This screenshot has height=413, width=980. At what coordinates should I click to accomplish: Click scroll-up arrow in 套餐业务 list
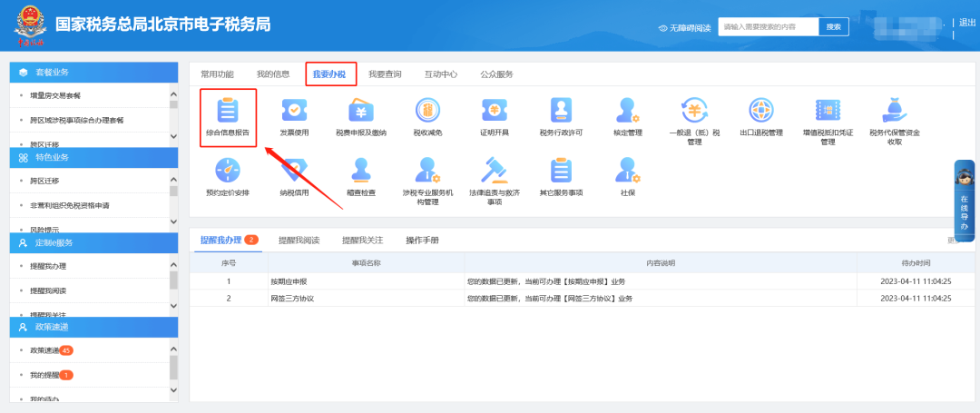tap(173, 94)
